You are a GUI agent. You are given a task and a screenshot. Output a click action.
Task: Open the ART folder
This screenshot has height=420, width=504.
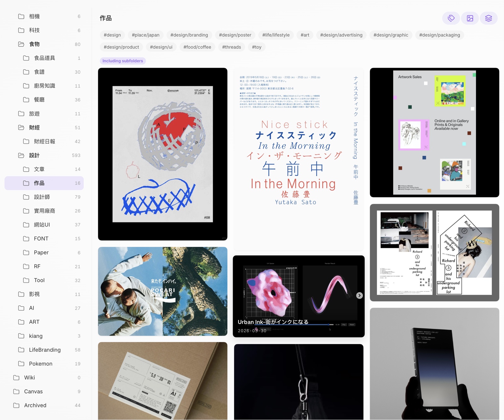pyautogui.click(x=44, y=322)
